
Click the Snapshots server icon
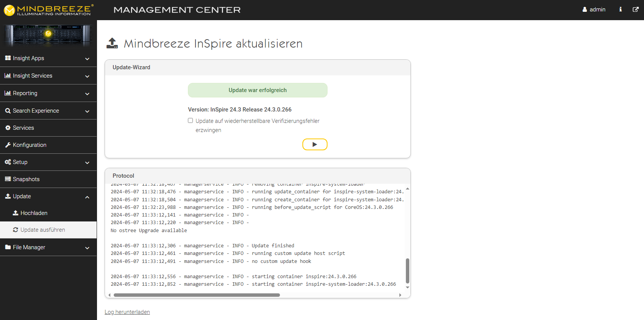(8, 179)
